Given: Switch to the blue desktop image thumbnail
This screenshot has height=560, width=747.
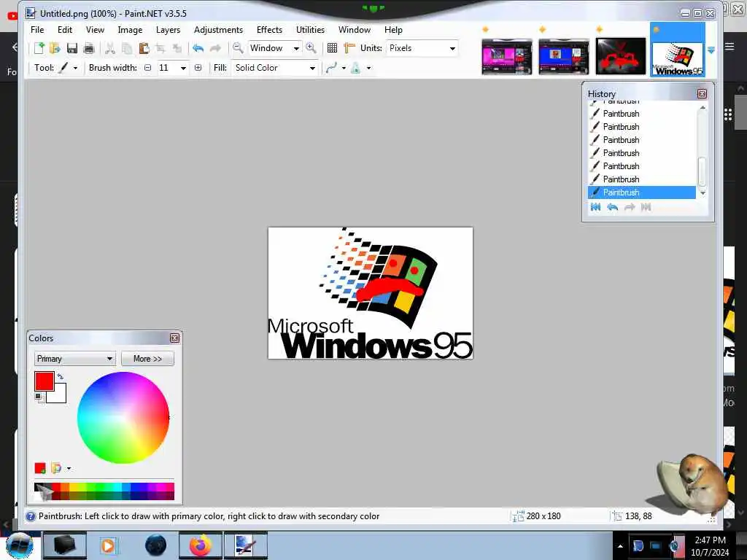Looking at the screenshot, I should [564, 57].
